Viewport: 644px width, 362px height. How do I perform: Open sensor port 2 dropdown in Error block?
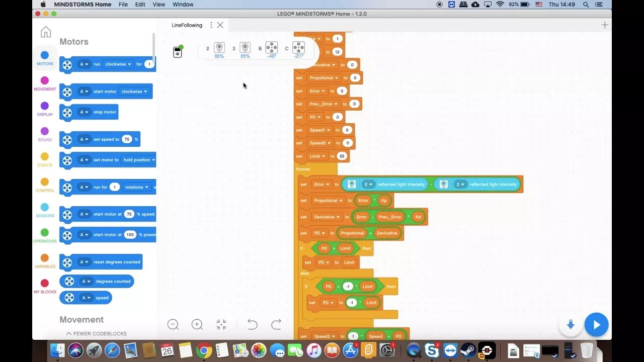[369, 185]
